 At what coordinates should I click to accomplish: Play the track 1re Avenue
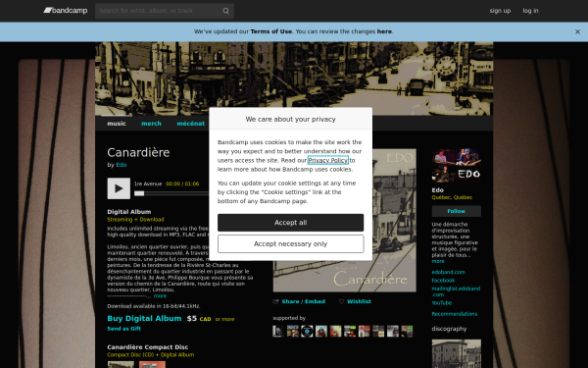tap(119, 188)
